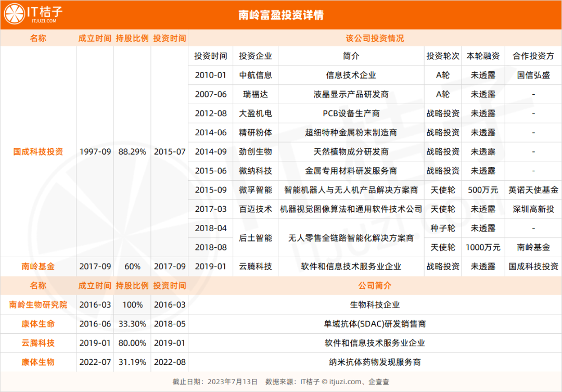Select the title 南岭富盈投资详情
Screen dimensions: 562x392
pos(281,15)
